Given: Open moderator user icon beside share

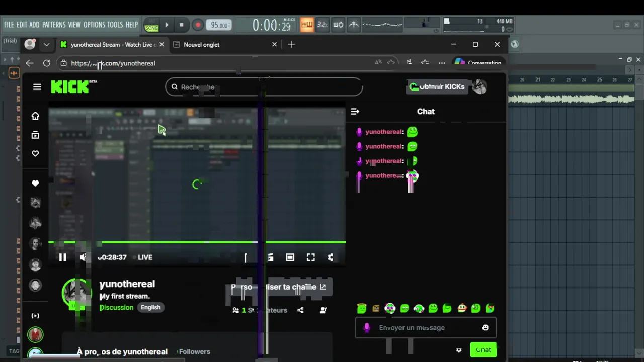Looking at the screenshot, I should 323,310.
